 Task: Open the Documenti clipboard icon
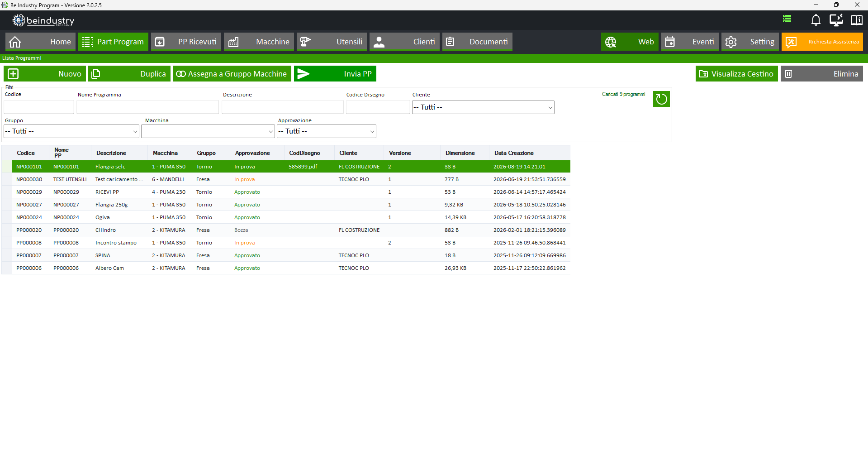click(450, 42)
